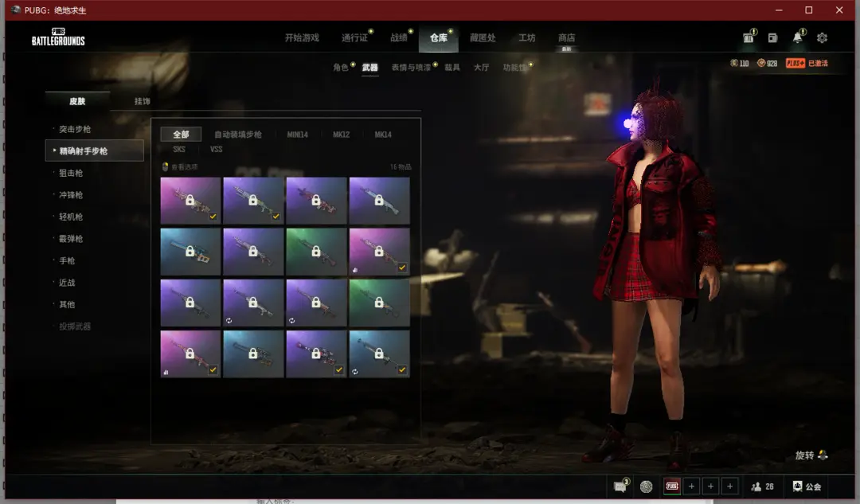The image size is (860, 504).
Task: Click the last plus invite slot
Action: 729,486
